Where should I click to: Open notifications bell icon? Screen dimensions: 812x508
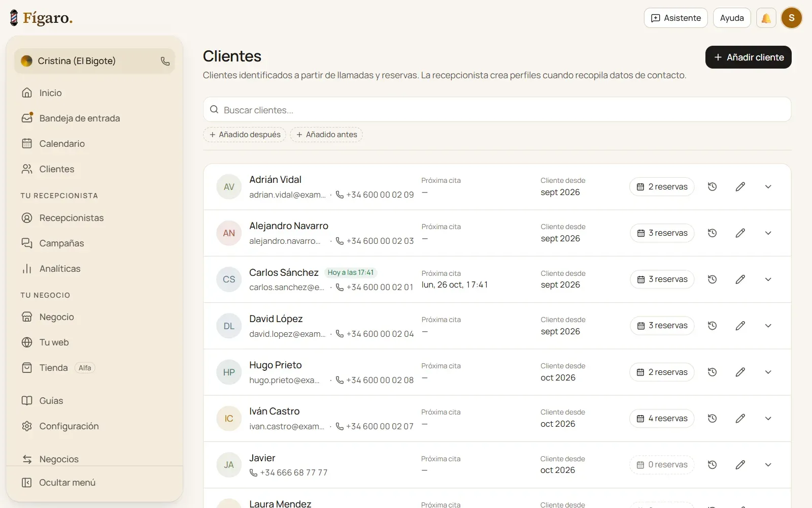pos(766,18)
